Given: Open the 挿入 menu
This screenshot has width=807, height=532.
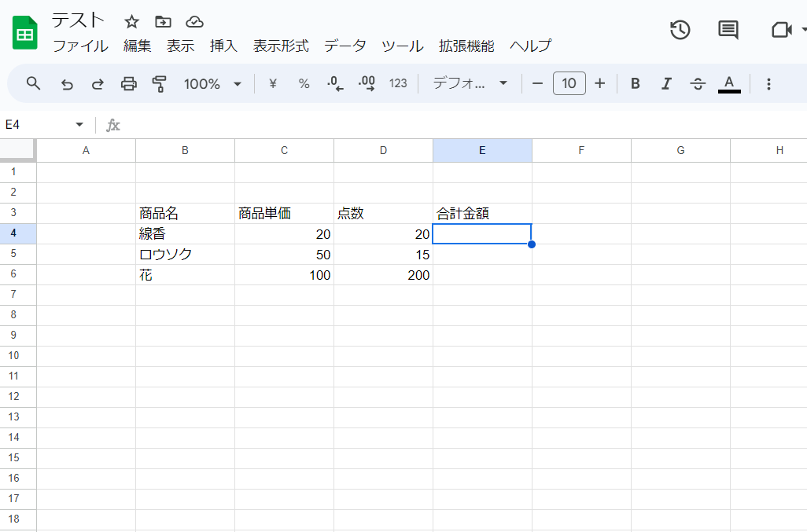Looking at the screenshot, I should [x=223, y=46].
